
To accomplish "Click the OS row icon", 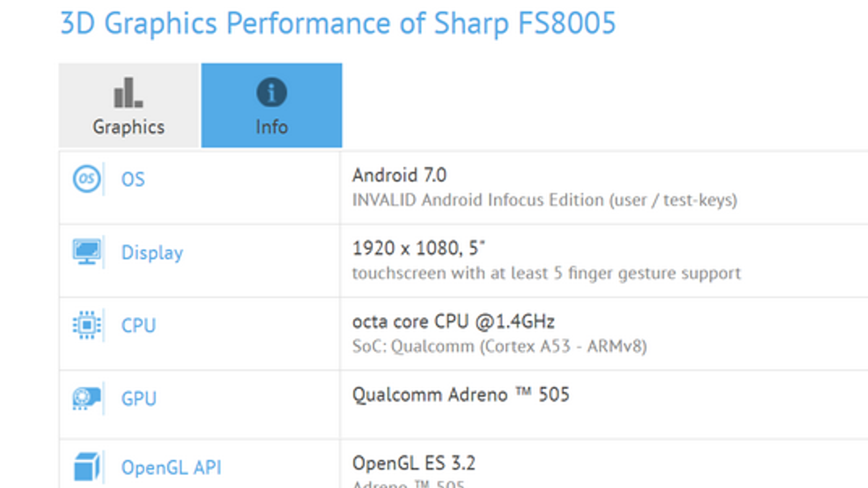I will (x=87, y=178).
